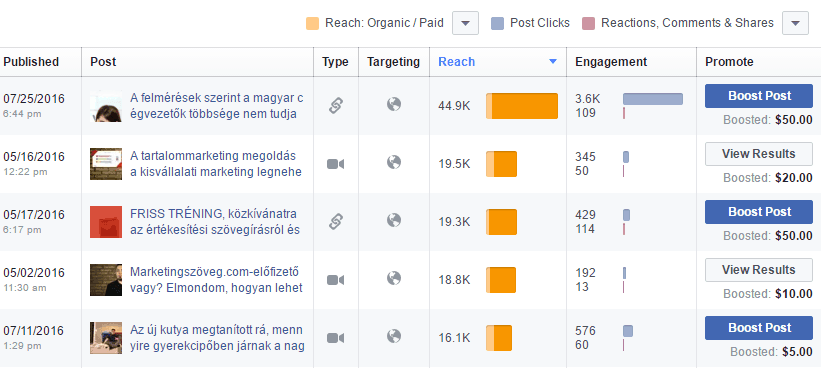Click link type icon for FRISS TRÉNING post
This screenshot has height=368, width=821.
336,221
